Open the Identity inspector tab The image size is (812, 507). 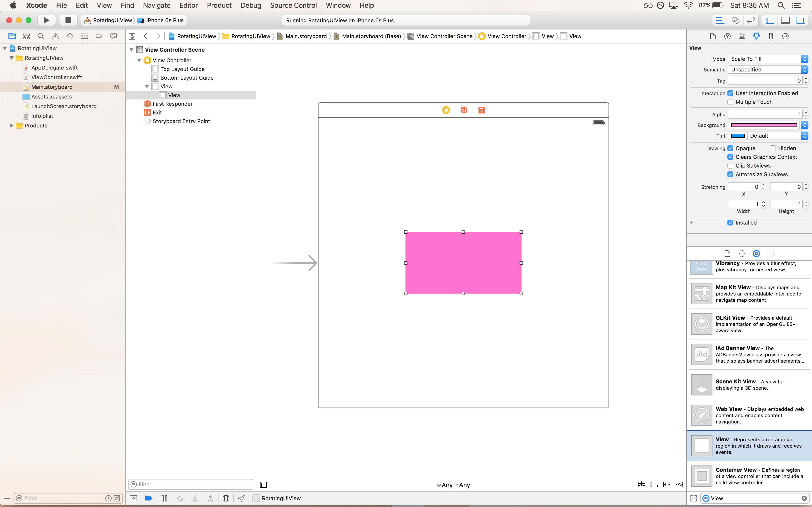click(x=742, y=36)
